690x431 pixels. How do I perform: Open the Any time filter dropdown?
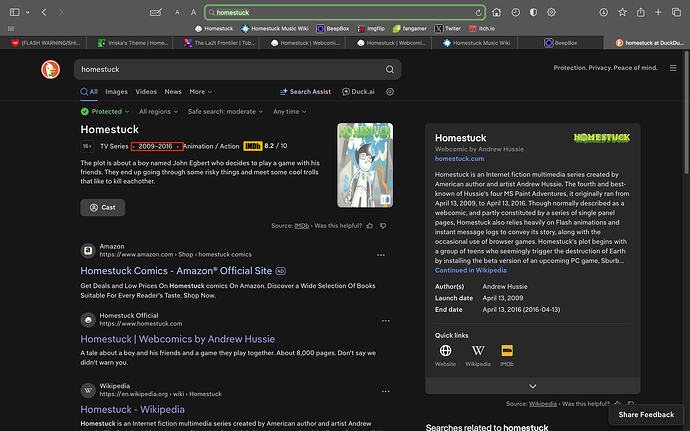tap(290, 111)
